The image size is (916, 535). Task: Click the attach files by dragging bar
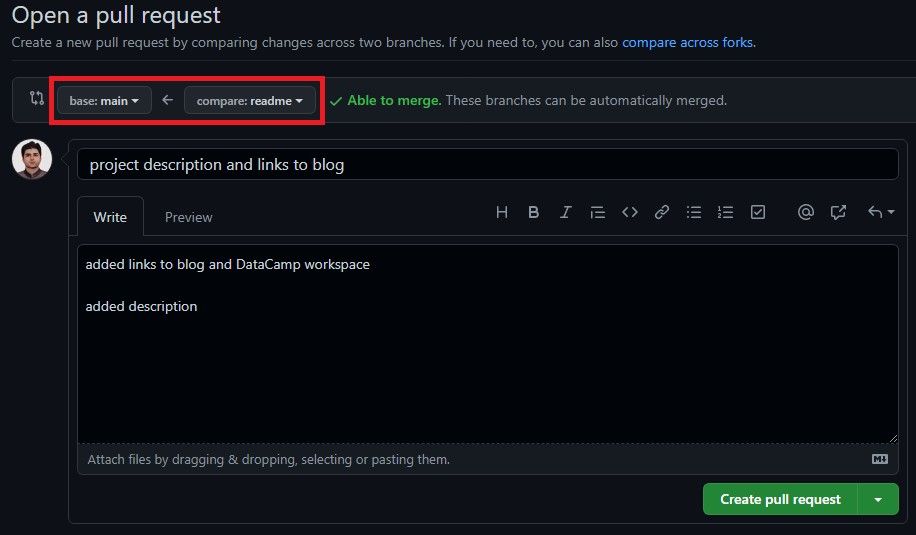click(x=488, y=459)
